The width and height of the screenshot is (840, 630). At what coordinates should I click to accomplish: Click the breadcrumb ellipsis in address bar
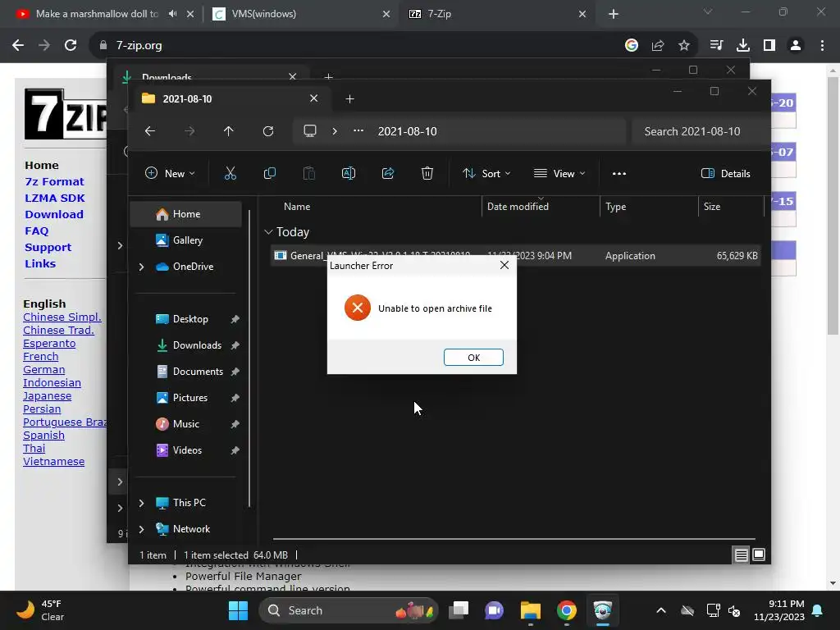point(358,130)
